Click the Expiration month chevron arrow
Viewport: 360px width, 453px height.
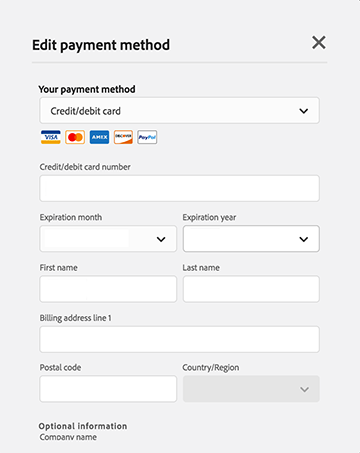point(161,239)
